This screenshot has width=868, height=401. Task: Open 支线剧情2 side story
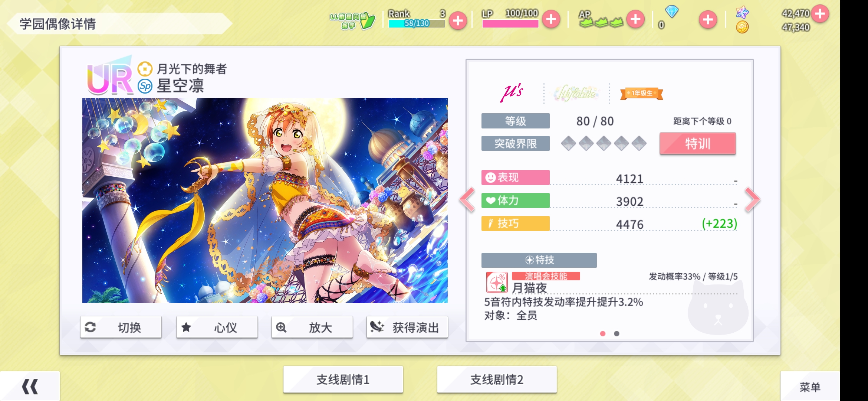click(497, 379)
